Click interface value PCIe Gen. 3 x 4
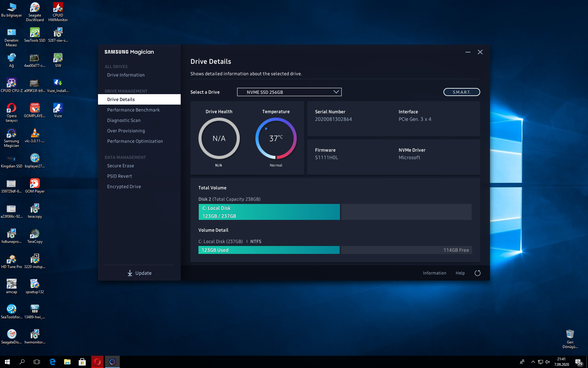The image size is (588, 368). pyautogui.click(x=415, y=119)
